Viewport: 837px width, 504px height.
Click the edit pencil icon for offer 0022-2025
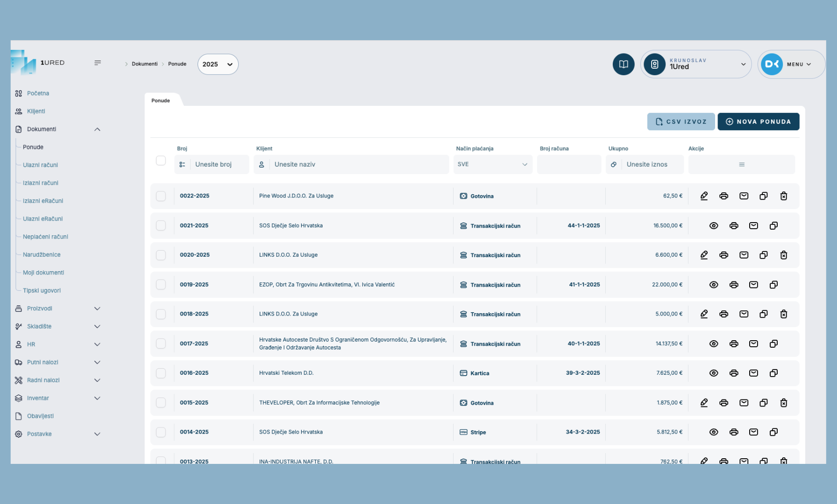point(704,196)
